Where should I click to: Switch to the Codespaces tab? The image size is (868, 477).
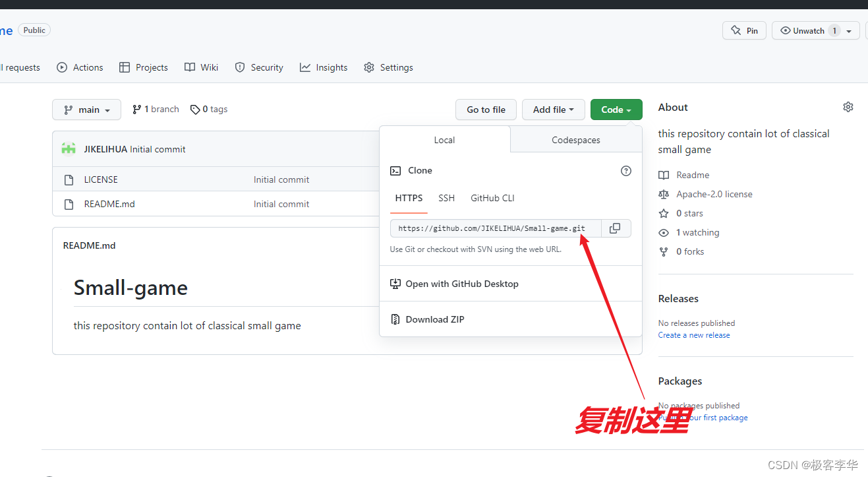[576, 140]
